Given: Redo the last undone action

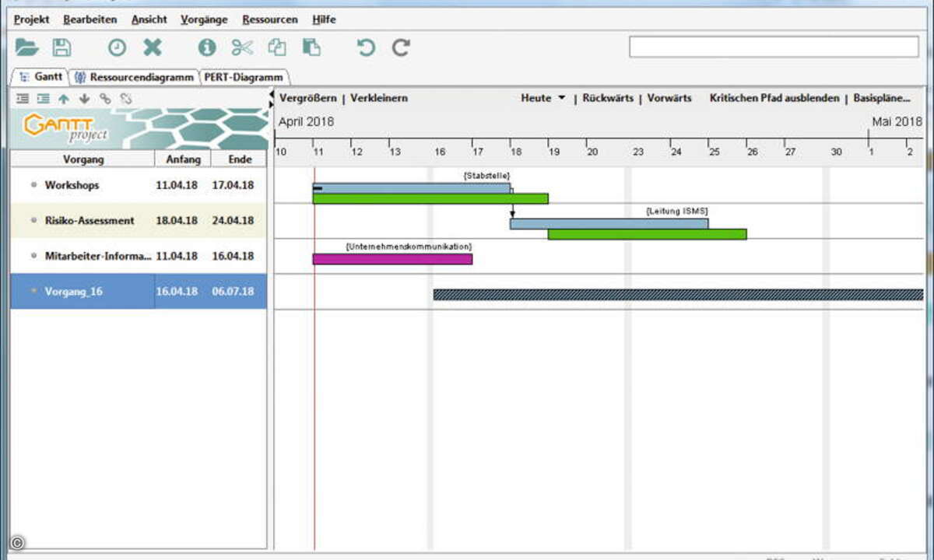Looking at the screenshot, I should click(x=401, y=47).
